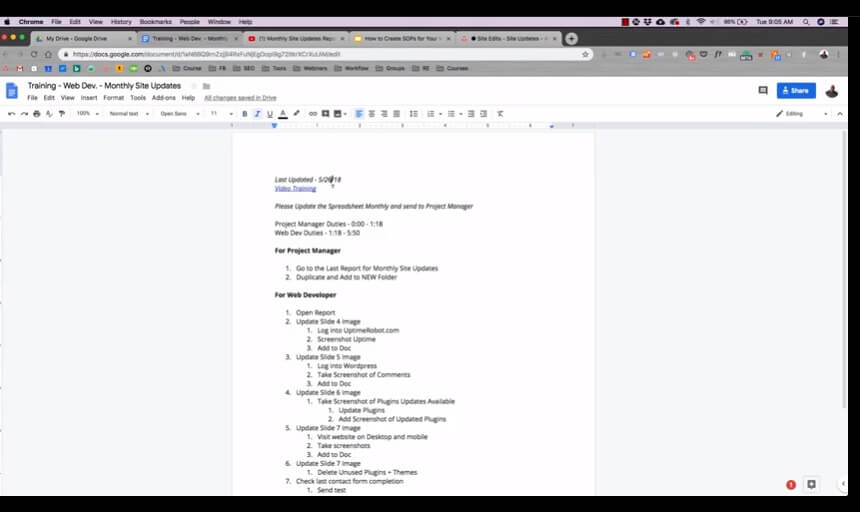
Task: Toggle Italic formatting
Action: [257, 113]
